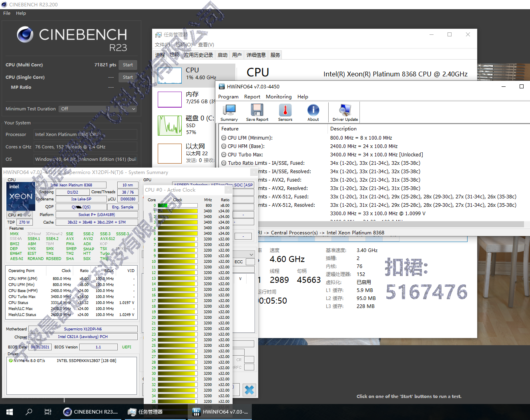Switch to Task Manager via its taskbar icon
This screenshot has width=530, height=420.
click(132, 412)
